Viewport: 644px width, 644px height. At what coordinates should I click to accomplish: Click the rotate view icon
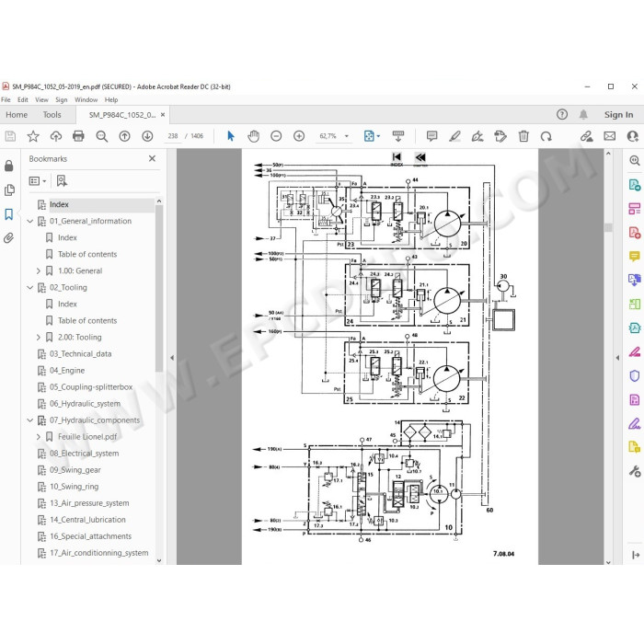pyautogui.click(x=546, y=136)
